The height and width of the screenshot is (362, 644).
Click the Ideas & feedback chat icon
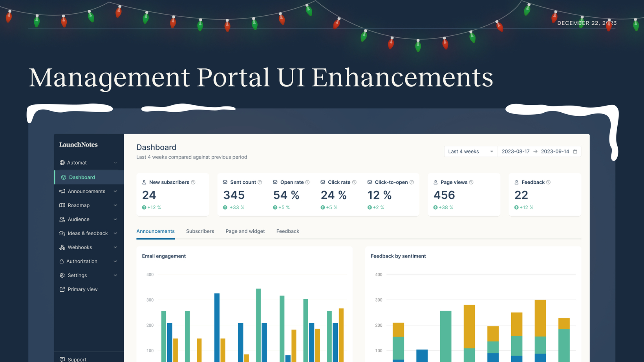point(62,233)
